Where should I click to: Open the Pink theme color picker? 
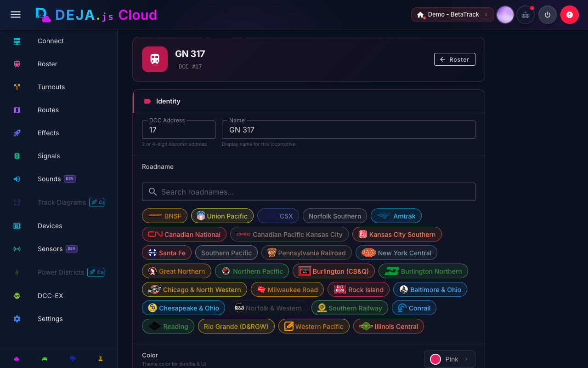[x=450, y=359]
